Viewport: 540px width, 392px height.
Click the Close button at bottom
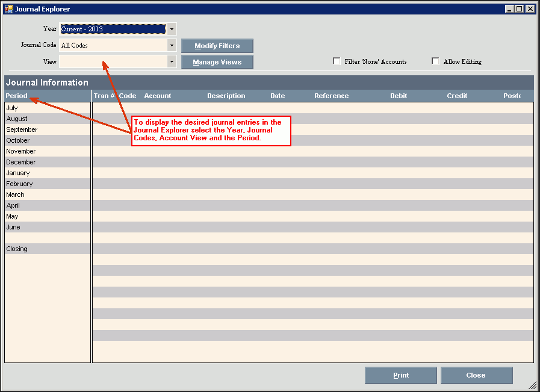point(476,375)
